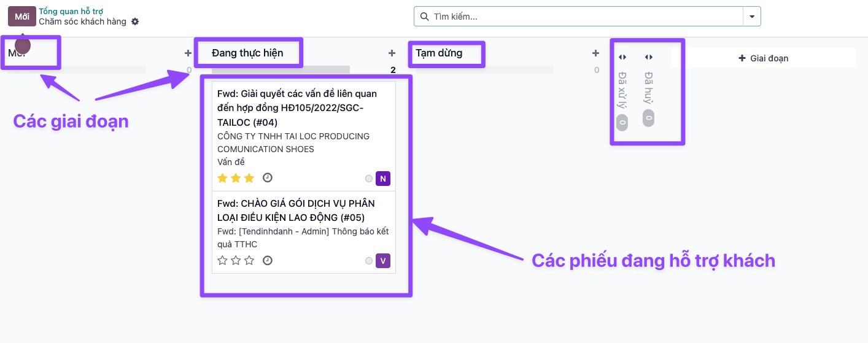The height and width of the screenshot is (343, 868).
Task: Click the V assignee avatar on ticket #05
Action: pos(383,261)
